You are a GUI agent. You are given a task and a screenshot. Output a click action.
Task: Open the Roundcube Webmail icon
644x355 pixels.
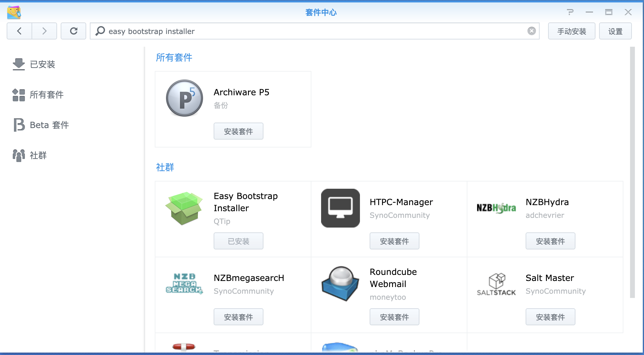point(341,283)
